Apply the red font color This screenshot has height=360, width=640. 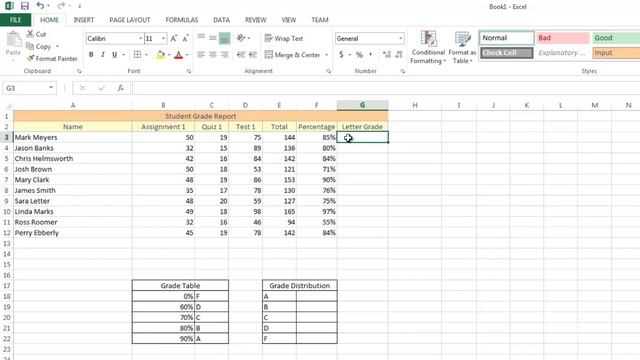coord(178,55)
